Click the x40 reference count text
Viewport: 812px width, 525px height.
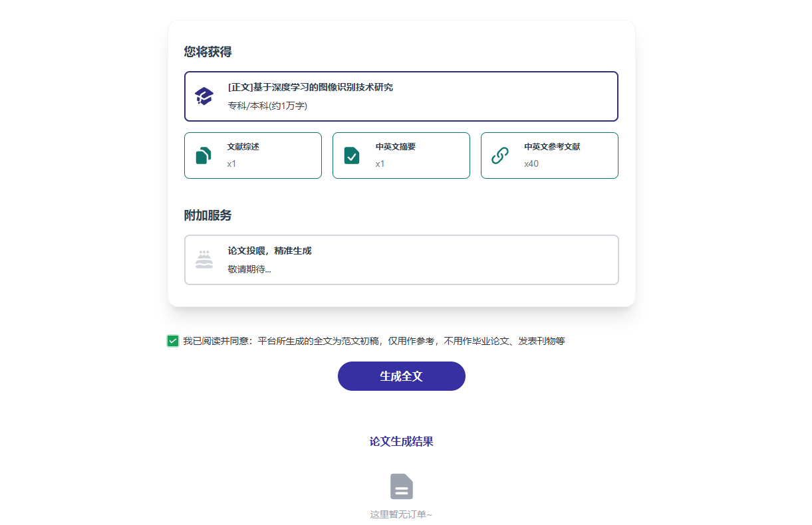coord(531,163)
